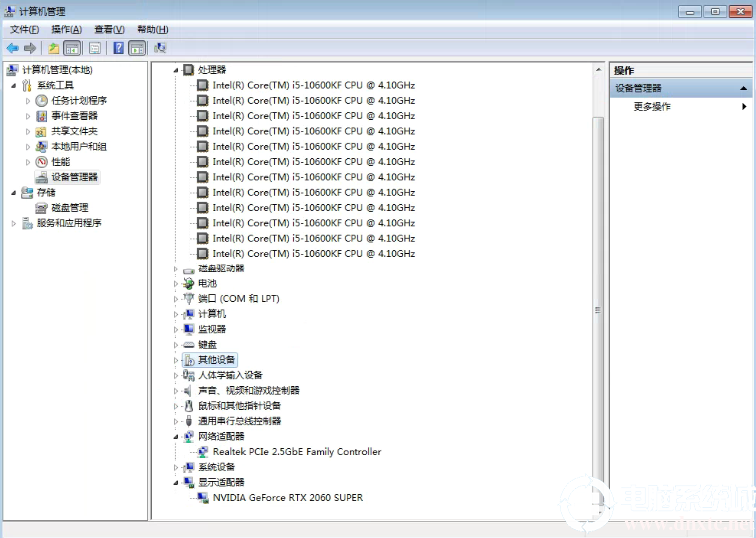Image resolution: width=756 pixels, height=538 pixels.
Task: Open the 操作(A) menu
Action: click(67, 29)
